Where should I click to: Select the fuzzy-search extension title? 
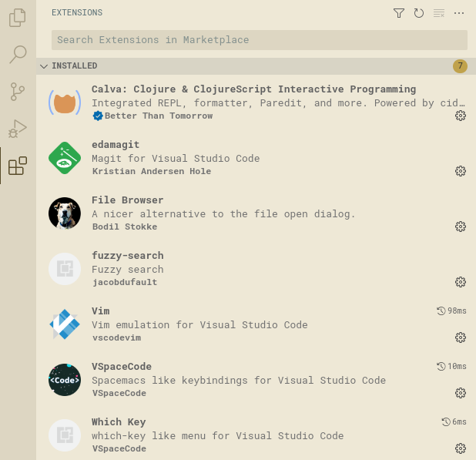[x=128, y=256]
